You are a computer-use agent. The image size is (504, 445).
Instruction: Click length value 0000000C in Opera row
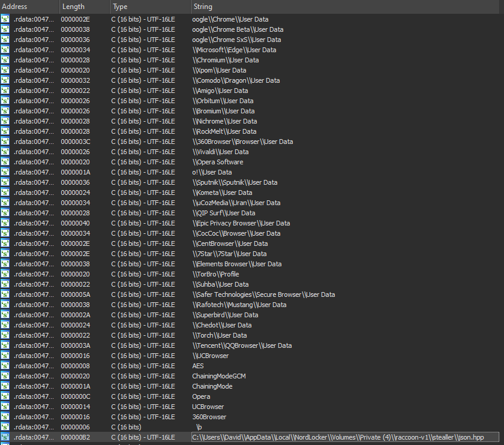(x=76, y=396)
